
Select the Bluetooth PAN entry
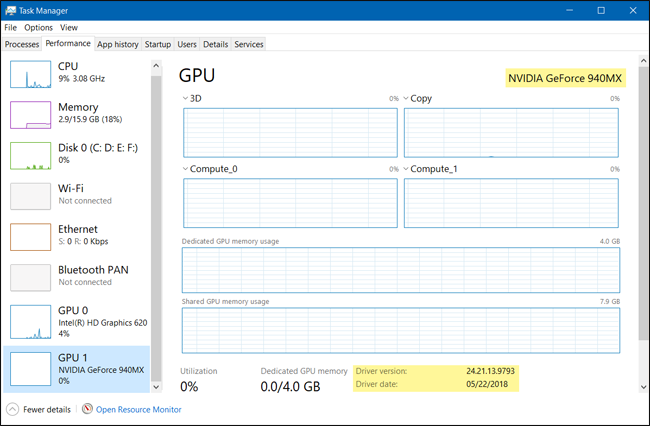point(76,278)
